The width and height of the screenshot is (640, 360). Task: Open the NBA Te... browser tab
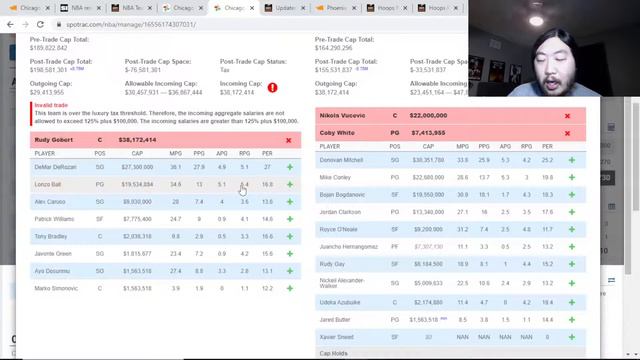(x=131, y=8)
